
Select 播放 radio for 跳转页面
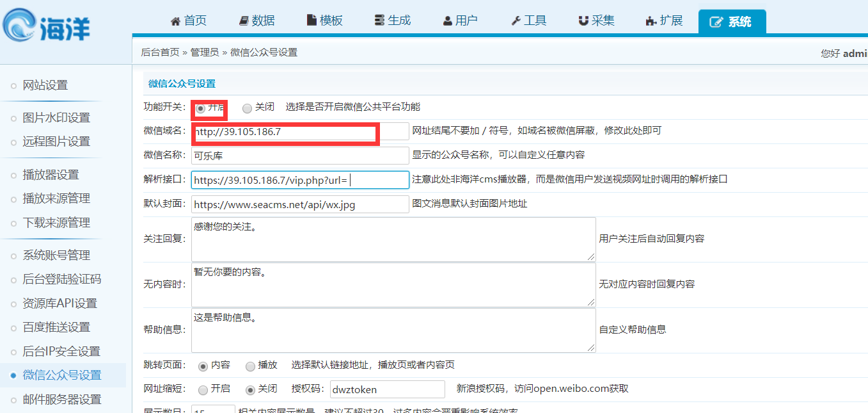pyautogui.click(x=251, y=366)
